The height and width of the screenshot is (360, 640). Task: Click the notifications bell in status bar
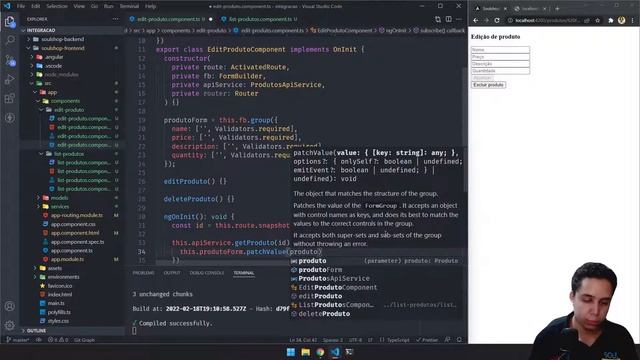point(459,340)
